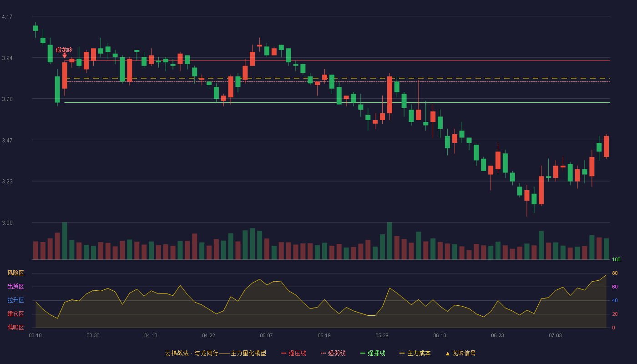This screenshot has height=364, width=637.
Task: Click the tallest green volume bar near 05-29
Action: pos(389,241)
